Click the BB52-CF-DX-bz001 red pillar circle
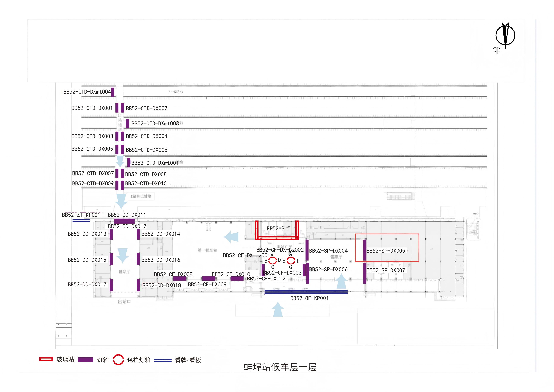The image size is (554, 392). [273, 260]
